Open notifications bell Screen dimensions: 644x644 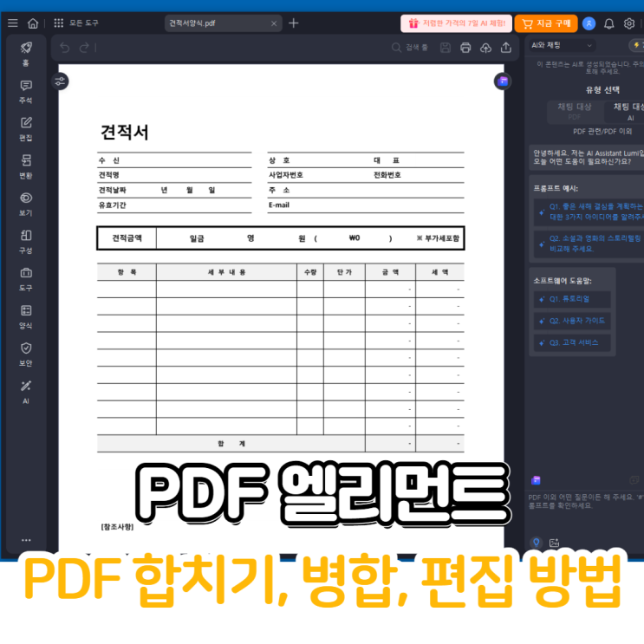(x=608, y=23)
